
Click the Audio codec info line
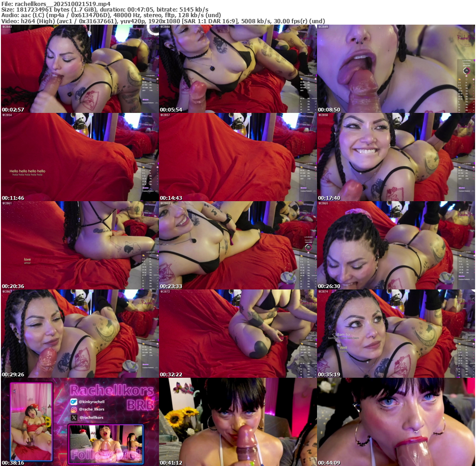point(111,15)
